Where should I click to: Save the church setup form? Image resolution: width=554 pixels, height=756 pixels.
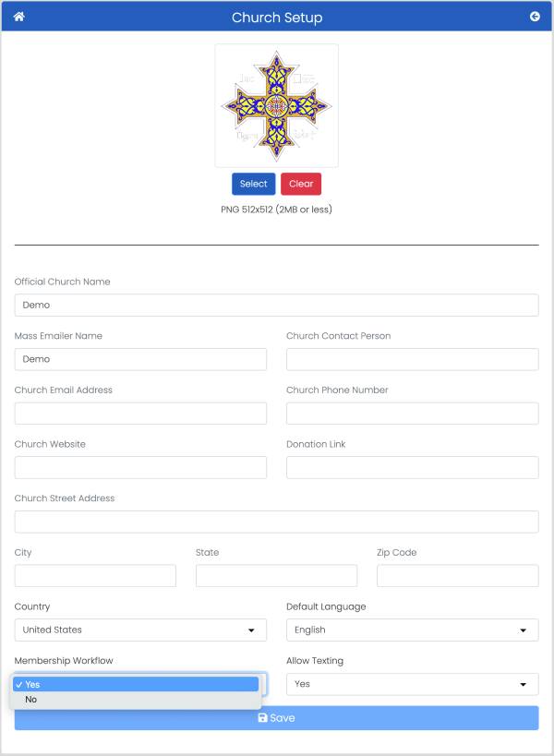click(x=276, y=718)
